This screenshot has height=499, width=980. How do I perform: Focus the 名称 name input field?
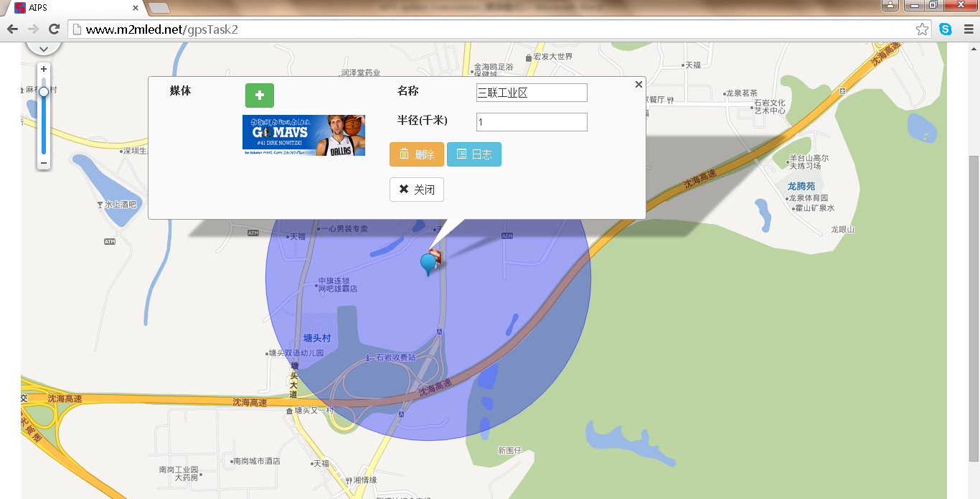(x=532, y=93)
